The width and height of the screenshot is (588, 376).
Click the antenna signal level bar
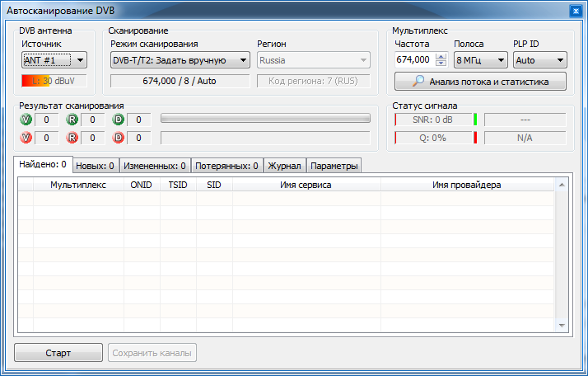click(x=54, y=81)
